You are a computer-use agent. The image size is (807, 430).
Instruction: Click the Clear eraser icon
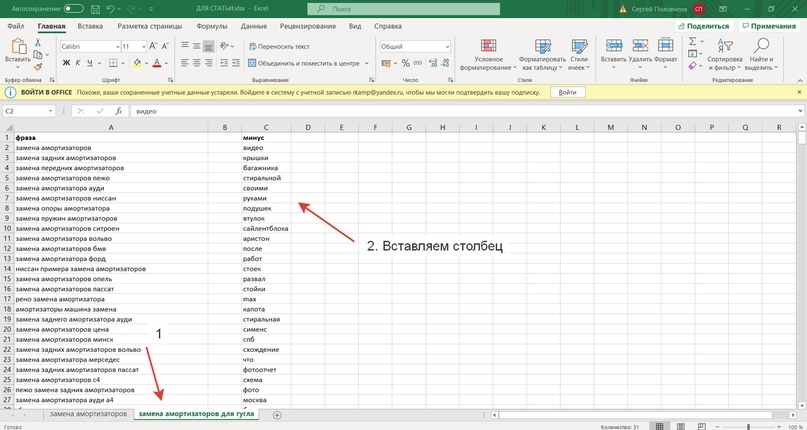coord(692,66)
